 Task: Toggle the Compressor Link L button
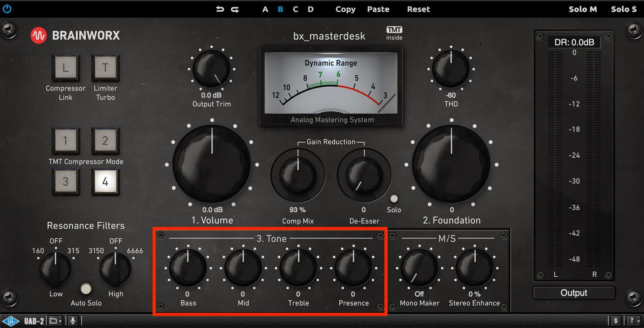point(66,68)
